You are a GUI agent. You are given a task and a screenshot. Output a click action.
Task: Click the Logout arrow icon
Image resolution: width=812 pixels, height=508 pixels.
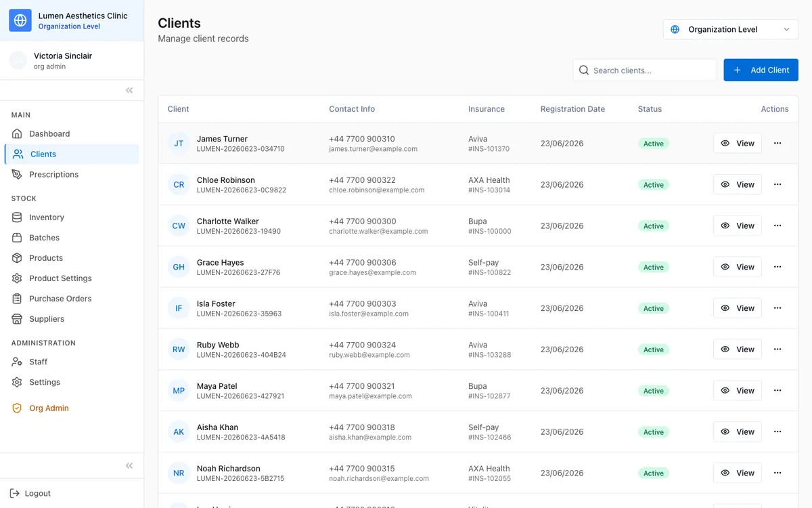[15, 493]
